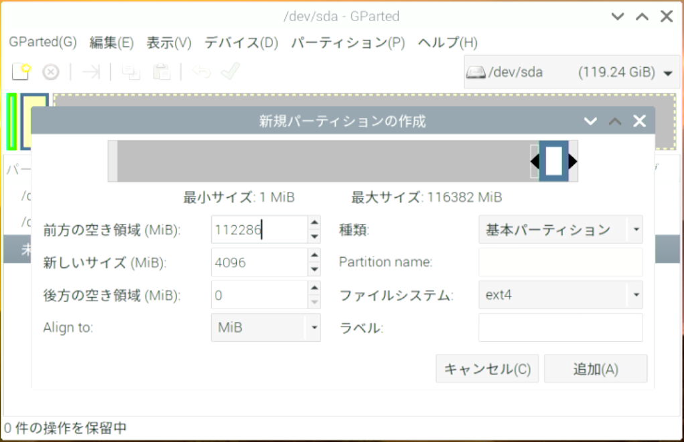Click the right resize handle arrow of partition slider

[573, 161]
